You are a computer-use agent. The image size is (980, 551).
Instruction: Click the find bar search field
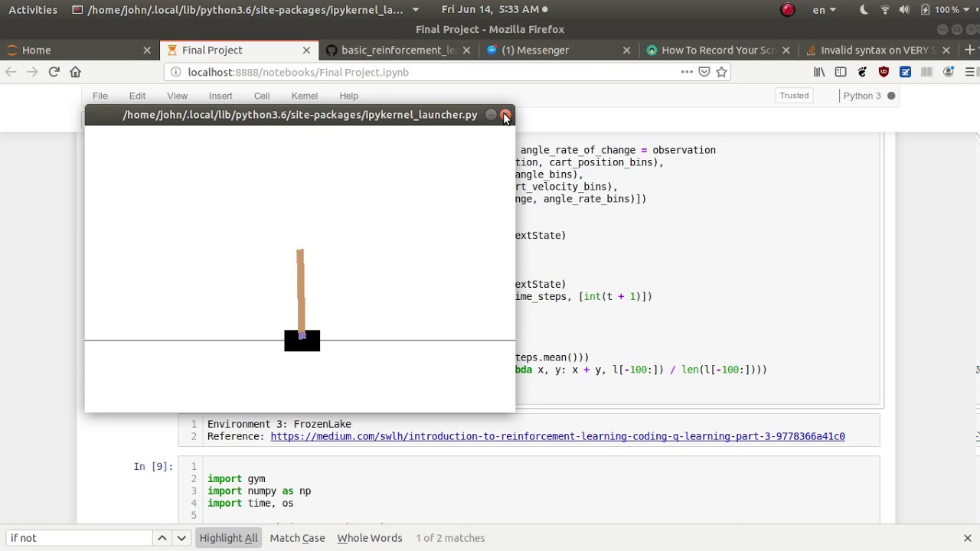(80, 538)
